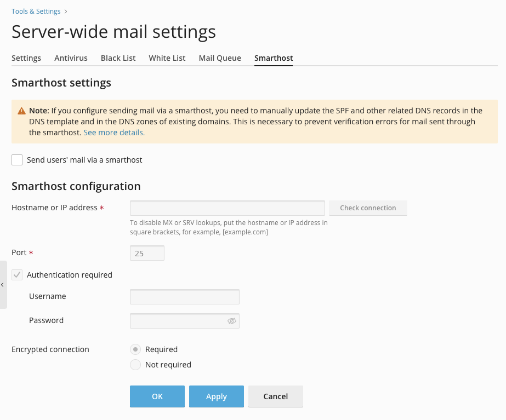Focus the Hostname or IP address field
Viewport: 506px width, 420px height.
coord(227,208)
